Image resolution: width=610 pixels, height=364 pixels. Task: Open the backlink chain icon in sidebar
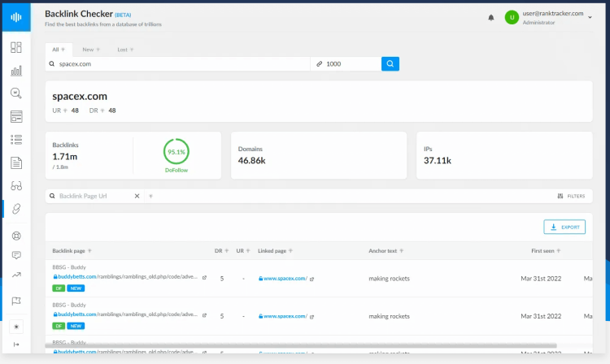tap(16, 209)
